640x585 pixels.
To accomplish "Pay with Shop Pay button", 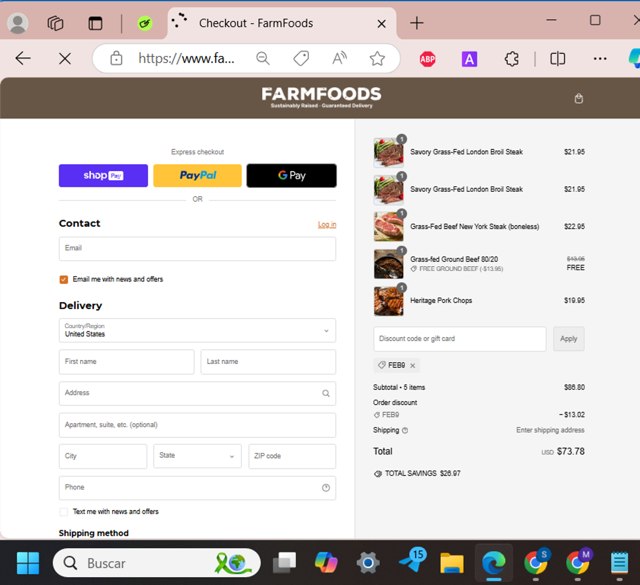I will 103,176.
